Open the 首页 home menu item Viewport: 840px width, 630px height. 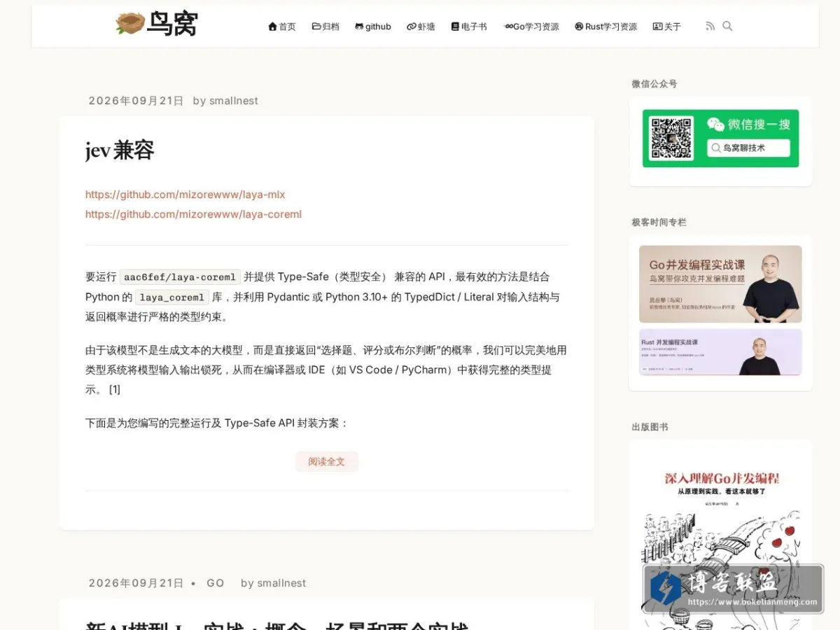tap(282, 27)
